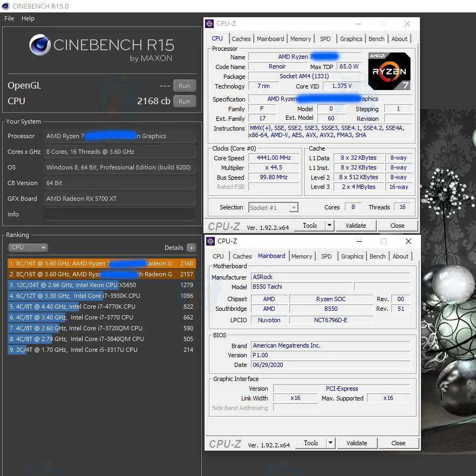Click the Cinebench title bar app icon
Viewport: 476px width, 476px height.
(x=5, y=6)
